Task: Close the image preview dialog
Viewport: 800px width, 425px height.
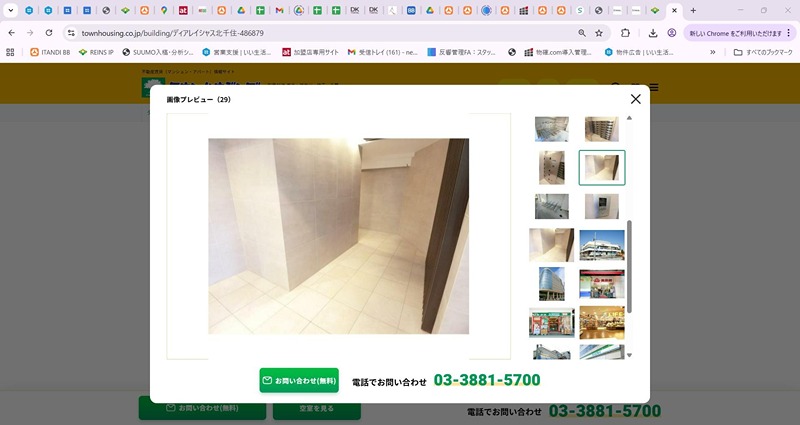Action: [x=635, y=99]
